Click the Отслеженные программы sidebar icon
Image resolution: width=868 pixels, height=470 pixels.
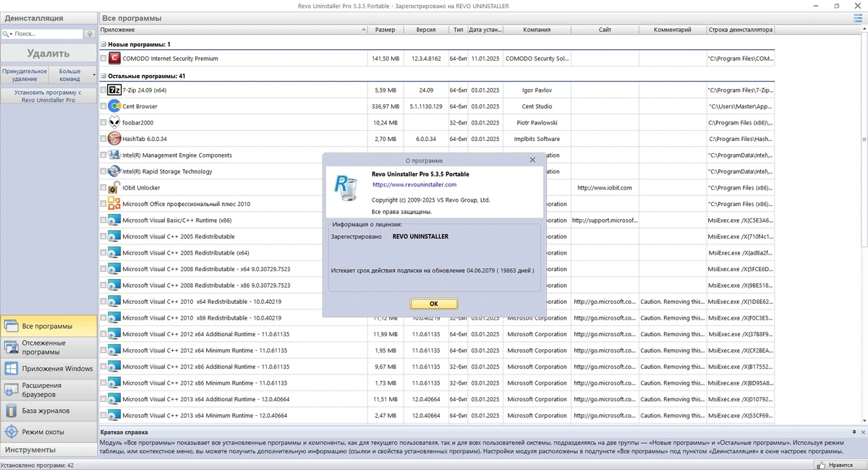[11, 347]
